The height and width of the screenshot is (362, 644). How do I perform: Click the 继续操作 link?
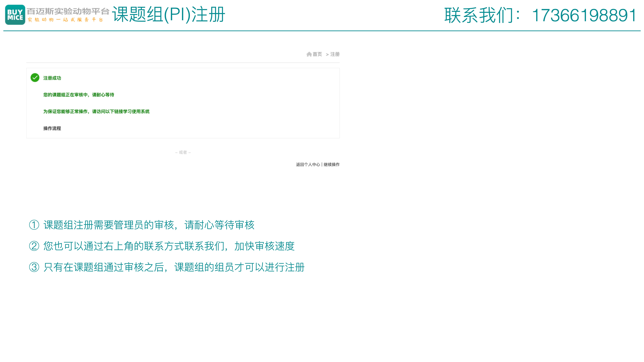(x=331, y=164)
